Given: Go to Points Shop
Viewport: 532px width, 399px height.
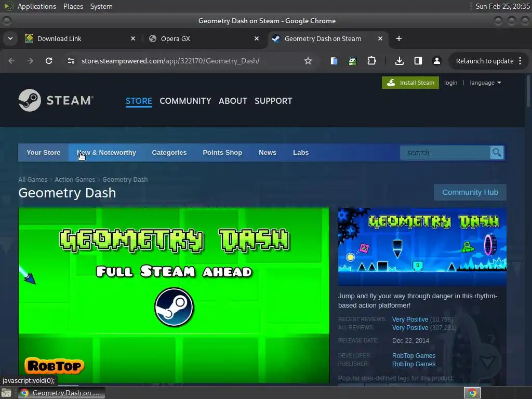Looking at the screenshot, I should click(222, 153).
